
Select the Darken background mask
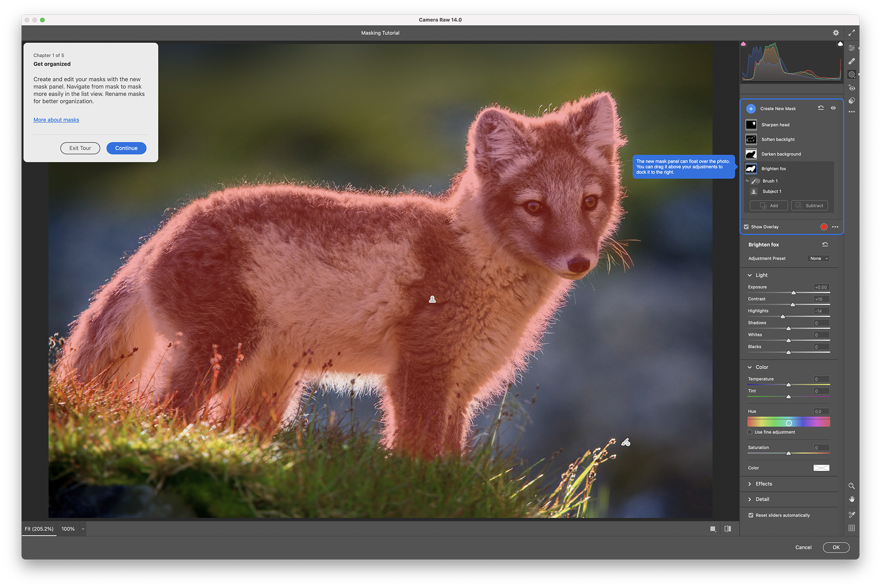click(781, 154)
